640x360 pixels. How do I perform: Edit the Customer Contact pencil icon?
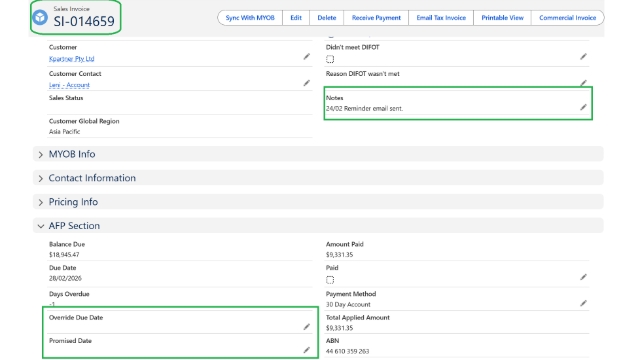(307, 83)
